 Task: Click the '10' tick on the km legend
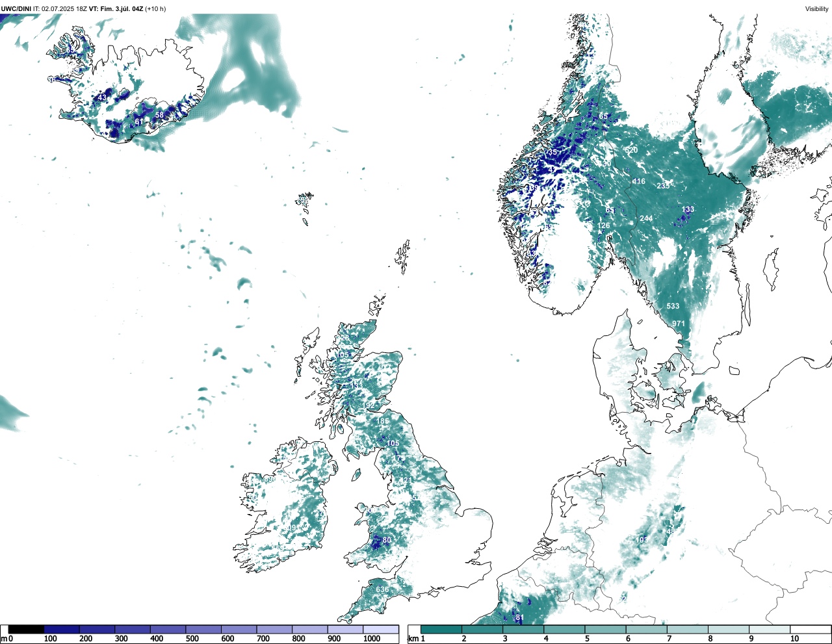click(x=794, y=639)
